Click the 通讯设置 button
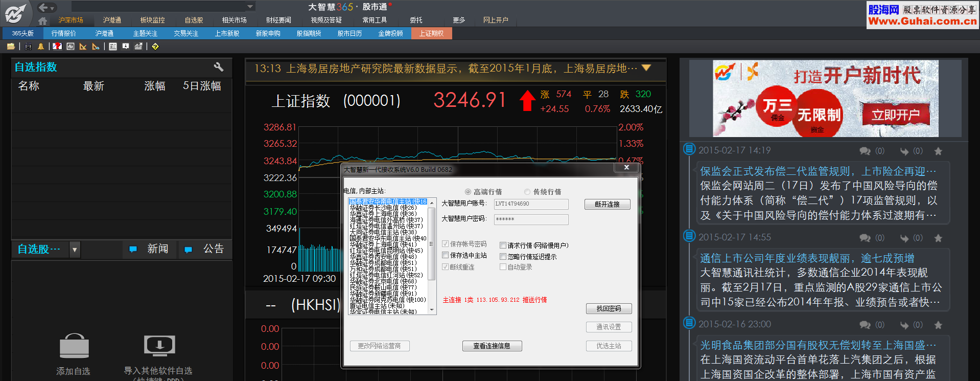 click(609, 327)
